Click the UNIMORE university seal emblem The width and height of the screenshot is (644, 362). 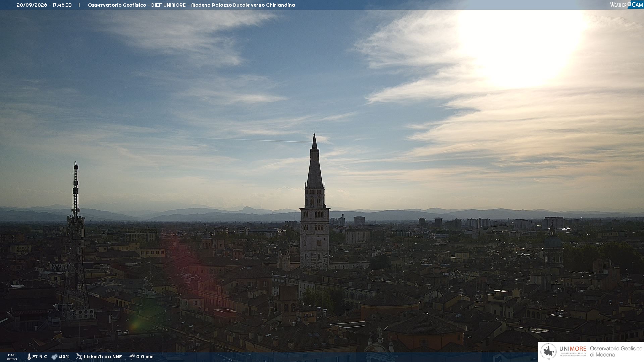[548, 352]
